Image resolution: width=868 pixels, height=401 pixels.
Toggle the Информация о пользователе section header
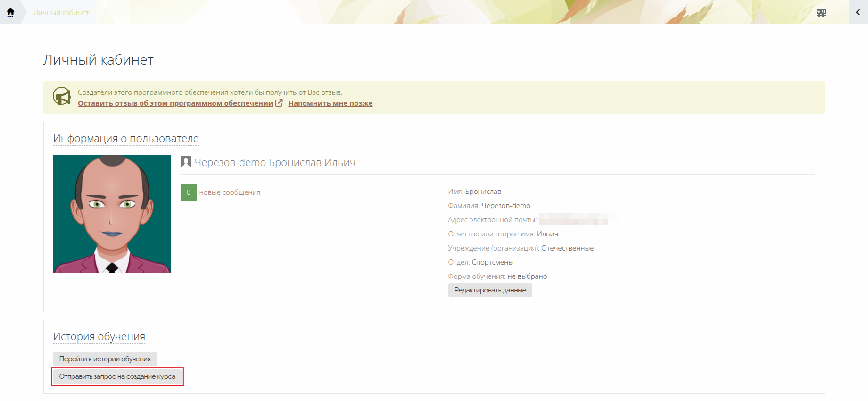pyautogui.click(x=126, y=139)
